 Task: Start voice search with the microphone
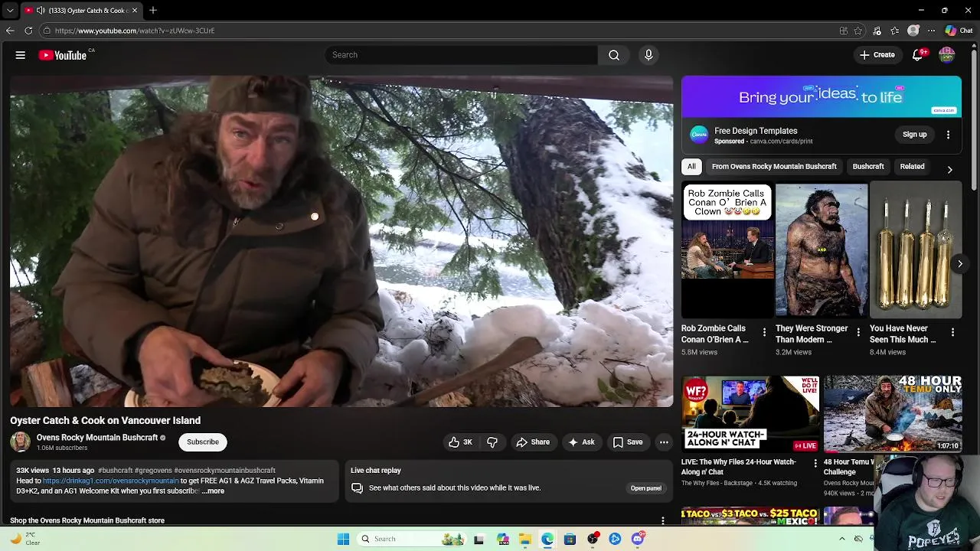(648, 55)
